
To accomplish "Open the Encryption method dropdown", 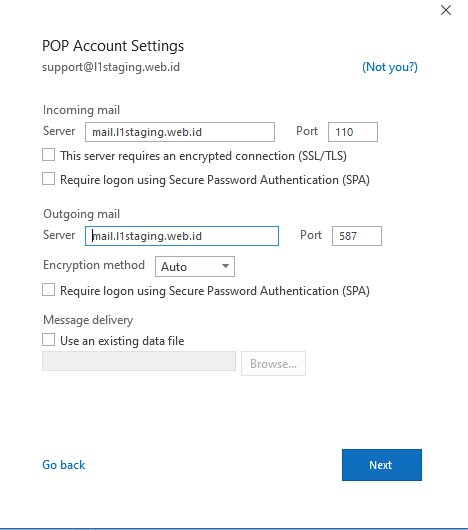I will coord(195,266).
